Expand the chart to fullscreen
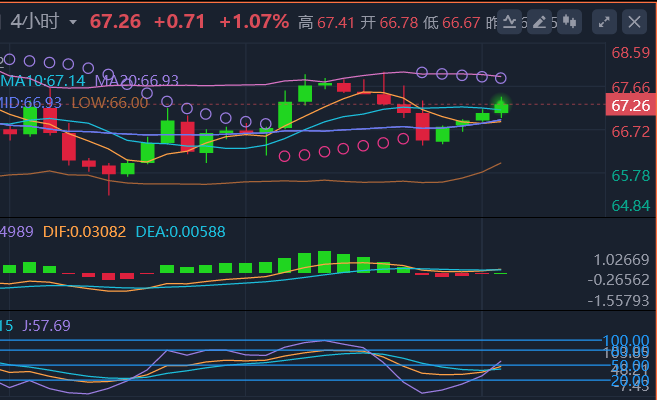Viewport: 657px width, 400px height. 604,21
